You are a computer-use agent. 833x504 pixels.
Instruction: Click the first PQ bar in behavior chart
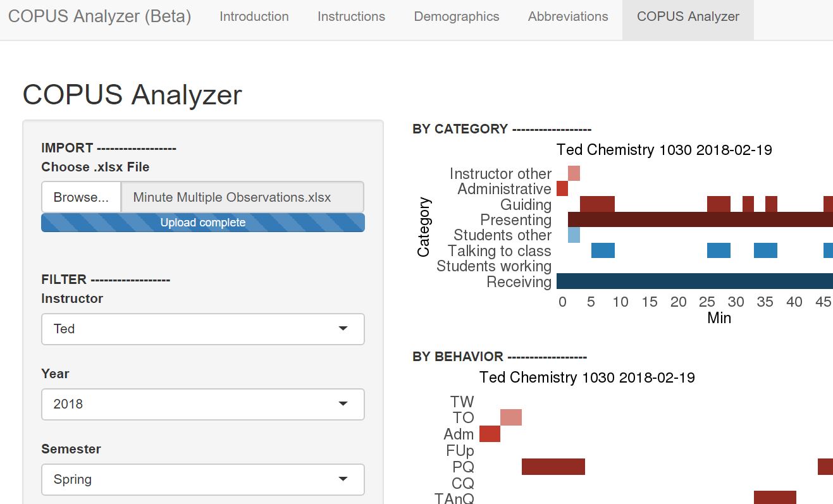click(x=553, y=467)
